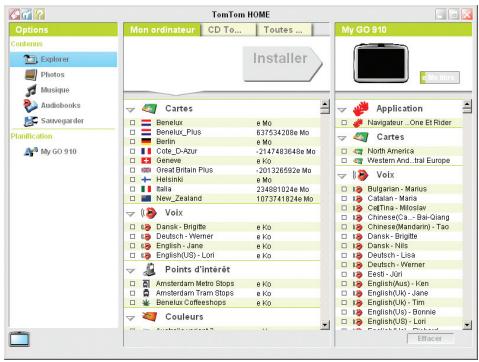
Task: Check the Geneve map checkbox
Action: tap(132, 161)
